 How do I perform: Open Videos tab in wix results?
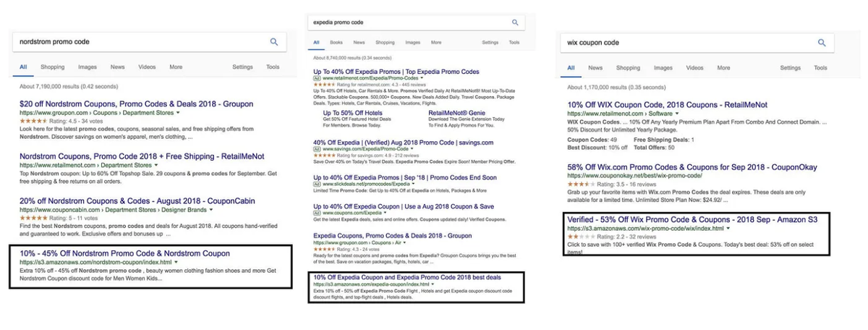coord(694,68)
